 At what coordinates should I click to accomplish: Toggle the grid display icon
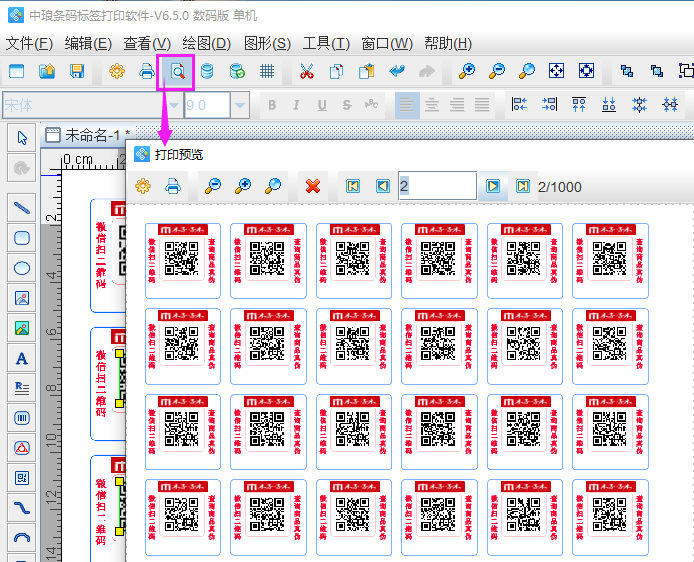pyautogui.click(x=267, y=71)
